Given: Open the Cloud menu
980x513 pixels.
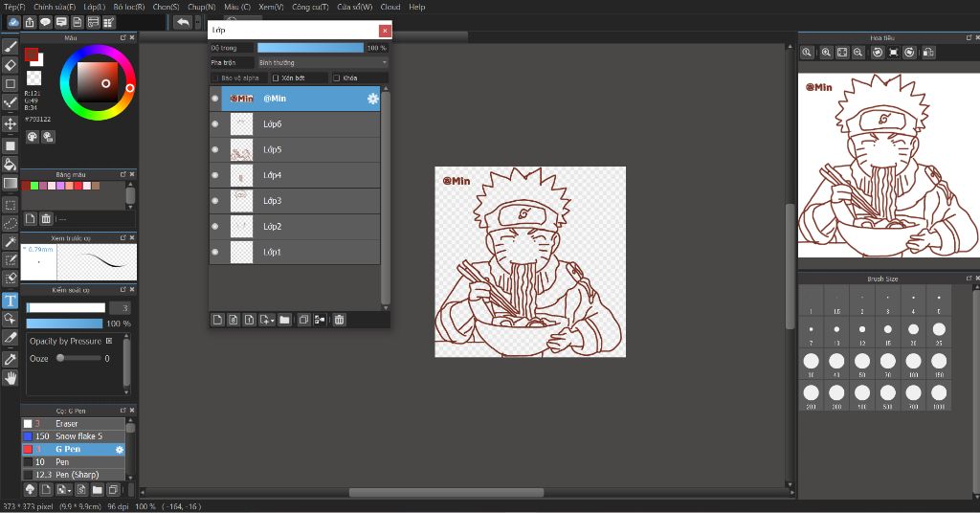Looking at the screenshot, I should [x=390, y=7].
